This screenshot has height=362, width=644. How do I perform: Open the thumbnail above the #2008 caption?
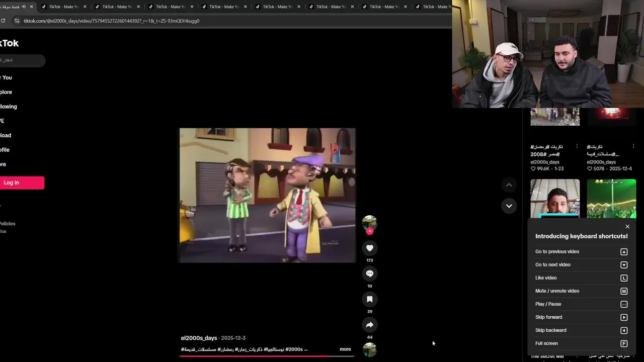555,117
